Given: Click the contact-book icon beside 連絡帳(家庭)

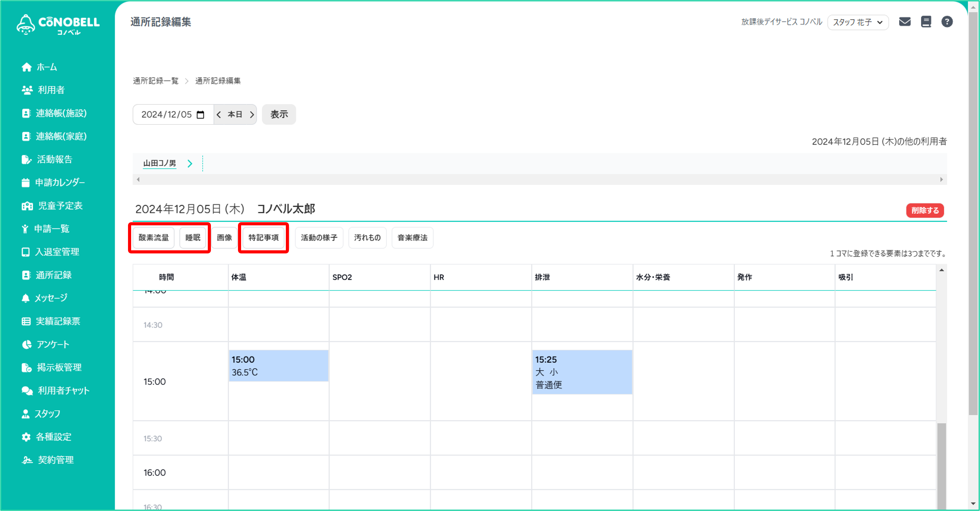Looking at the screenshot, I should pyautogui.click(x=26, y=137).
